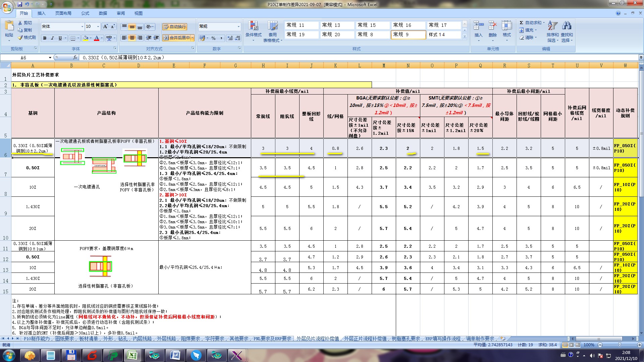Toggle bold formatting
644x362 pixels.
point(45,38)
